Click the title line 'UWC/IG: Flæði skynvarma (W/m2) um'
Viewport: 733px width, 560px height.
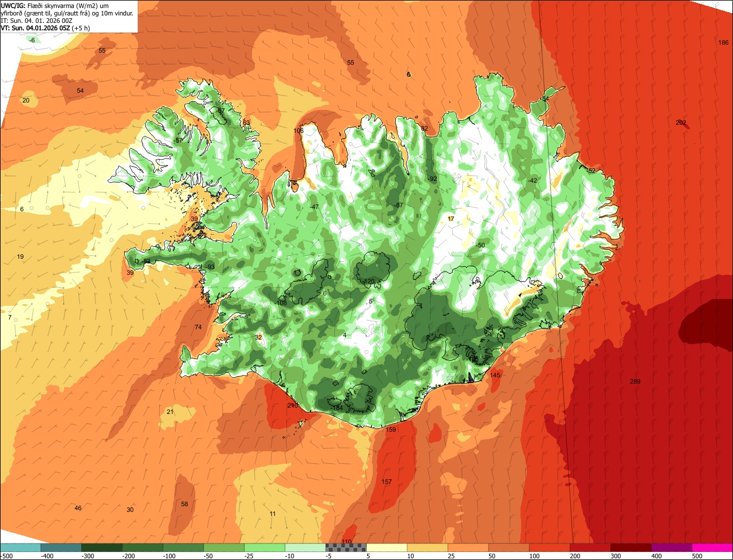54,6
